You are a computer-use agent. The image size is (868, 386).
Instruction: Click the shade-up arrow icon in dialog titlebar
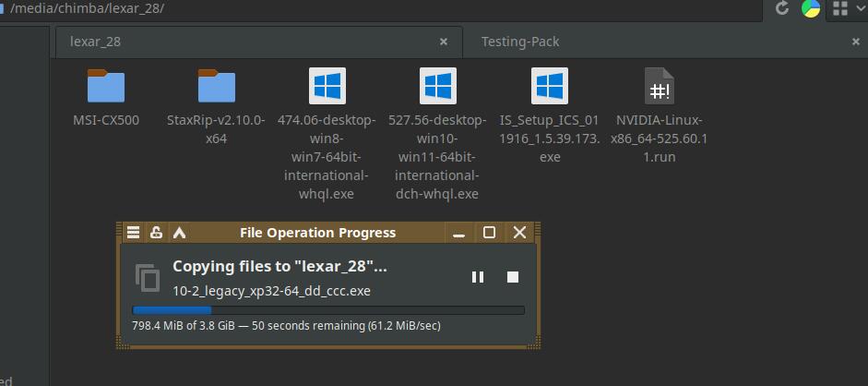click(x=180, y=233)
